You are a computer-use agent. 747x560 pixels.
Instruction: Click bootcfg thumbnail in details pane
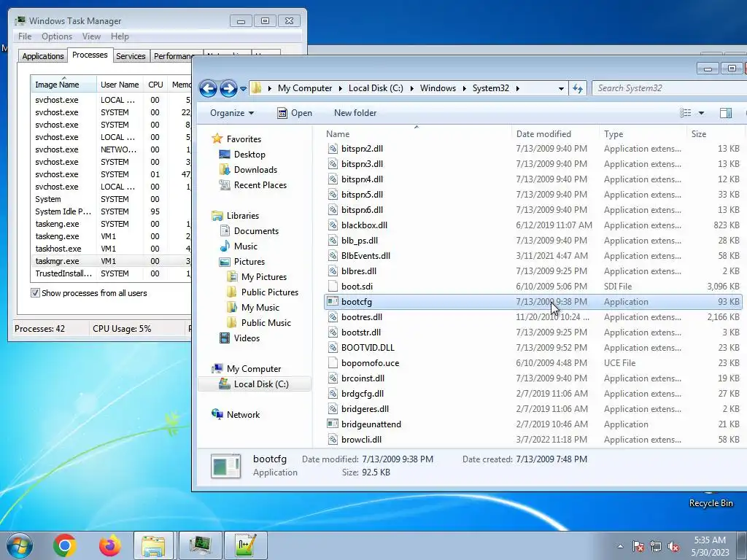[226, 466]
